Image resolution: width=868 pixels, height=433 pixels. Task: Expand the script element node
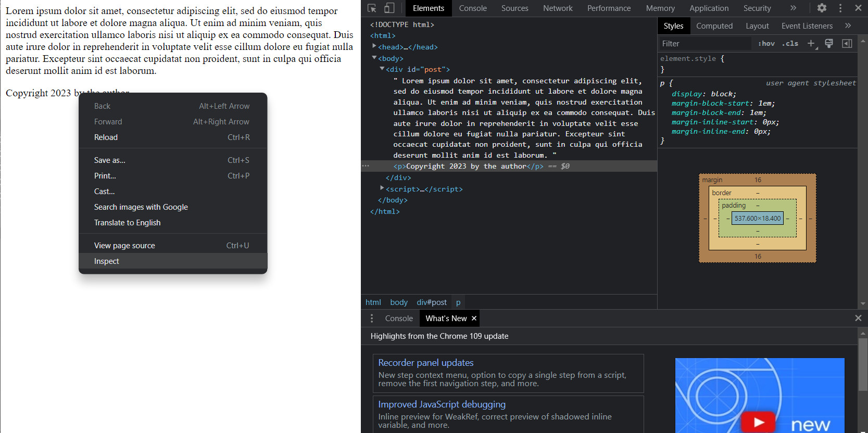(382, 188)
